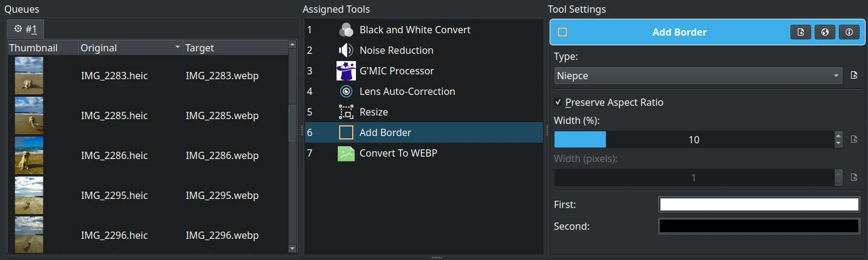Viewport: 868px width, 260px height.
Task: Click the Width (%) slider bar
Action: (x=693, y=140)
